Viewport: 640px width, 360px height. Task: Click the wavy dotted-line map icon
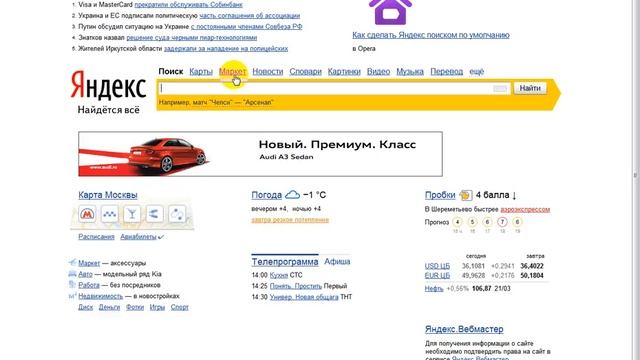(109, 214)
